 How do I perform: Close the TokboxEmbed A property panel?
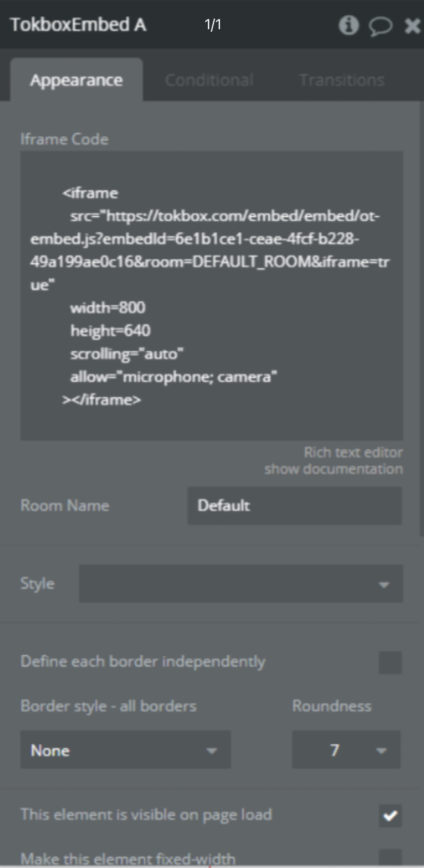412,26
